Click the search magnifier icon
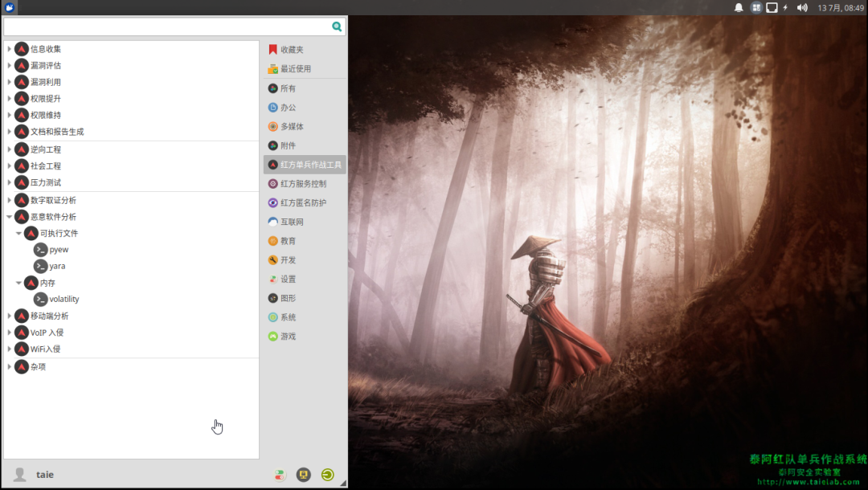868x490 pixels. click(x=337, y=27)
